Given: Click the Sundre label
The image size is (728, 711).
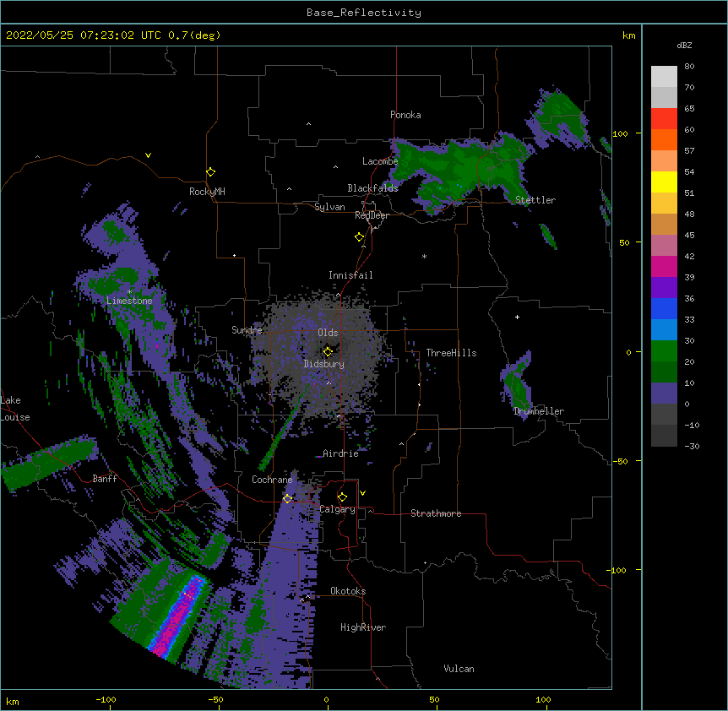Looking at the screenshot, I should [x=247, y=330].
